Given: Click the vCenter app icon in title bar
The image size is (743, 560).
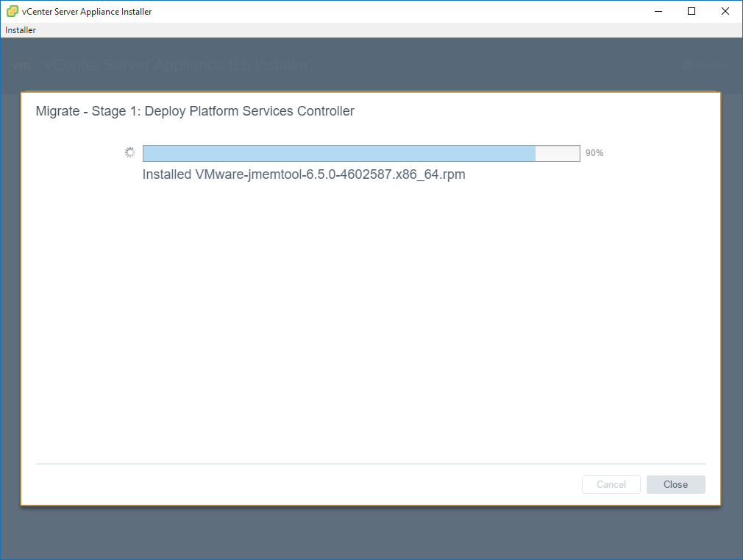Looking at the screenshot, I should pos(13,11).
